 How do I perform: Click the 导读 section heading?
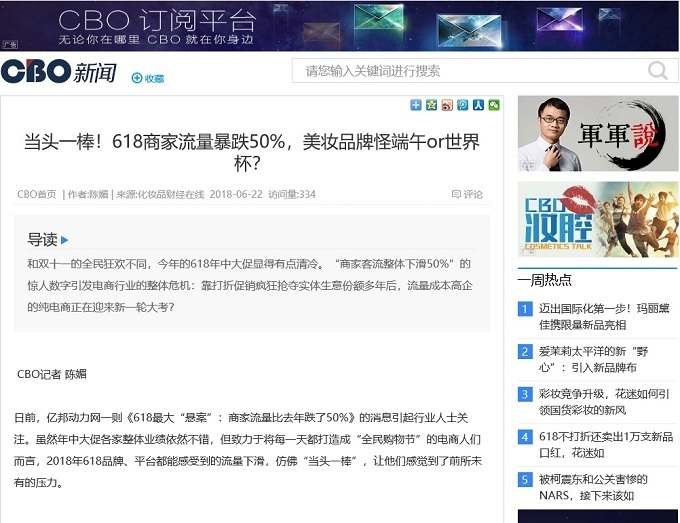click(x=42, y=239)
